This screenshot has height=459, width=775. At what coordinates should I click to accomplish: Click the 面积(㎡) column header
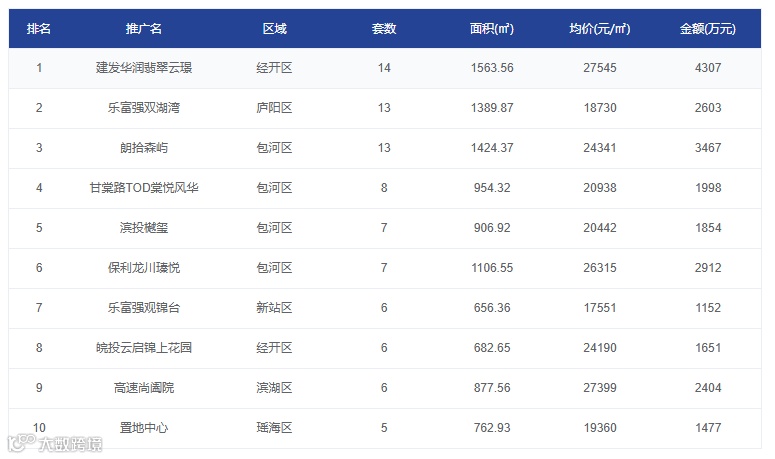point(492,29)
